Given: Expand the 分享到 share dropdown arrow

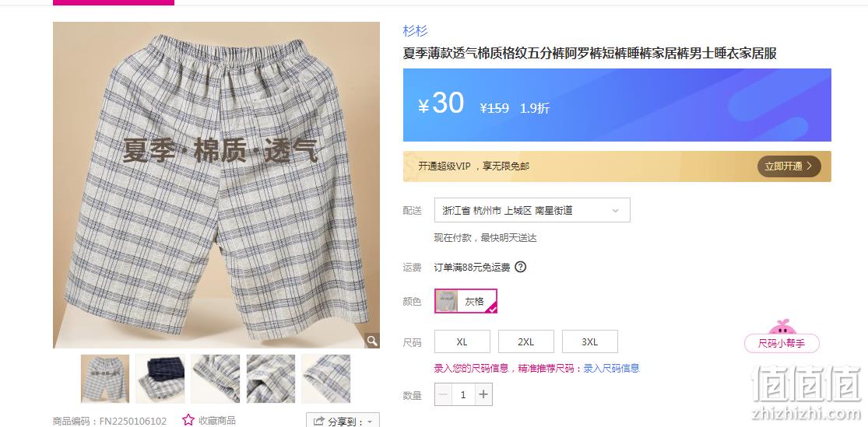Looking at the screenshot, I should click(370, 422).
